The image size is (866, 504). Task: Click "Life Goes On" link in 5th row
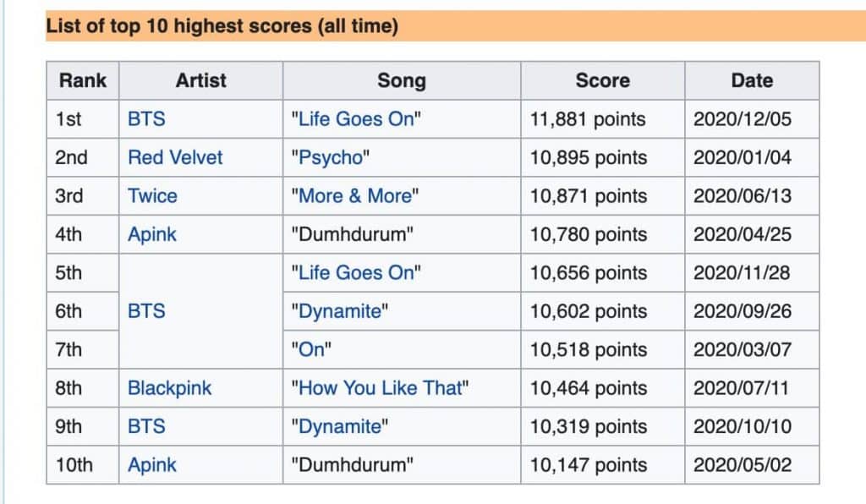(355, 273)
